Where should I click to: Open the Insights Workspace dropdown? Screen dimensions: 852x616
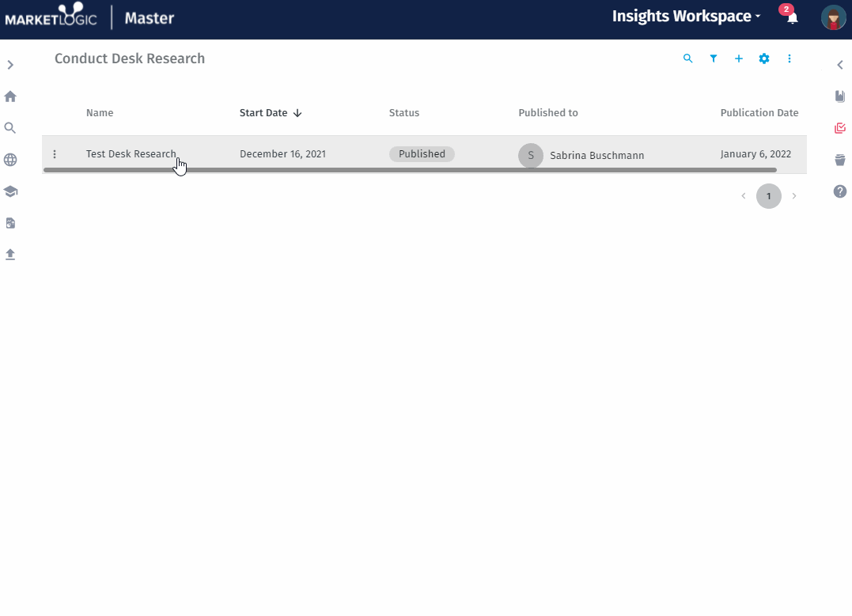[x=687, y=17]
